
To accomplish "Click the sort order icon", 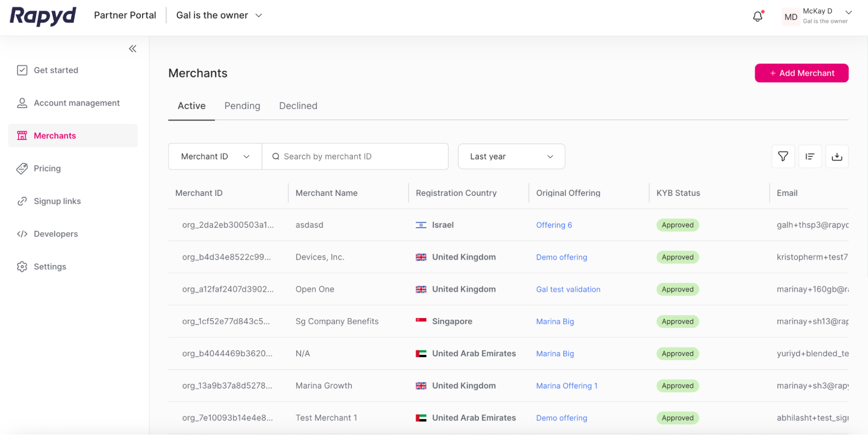I will [810, 156].
